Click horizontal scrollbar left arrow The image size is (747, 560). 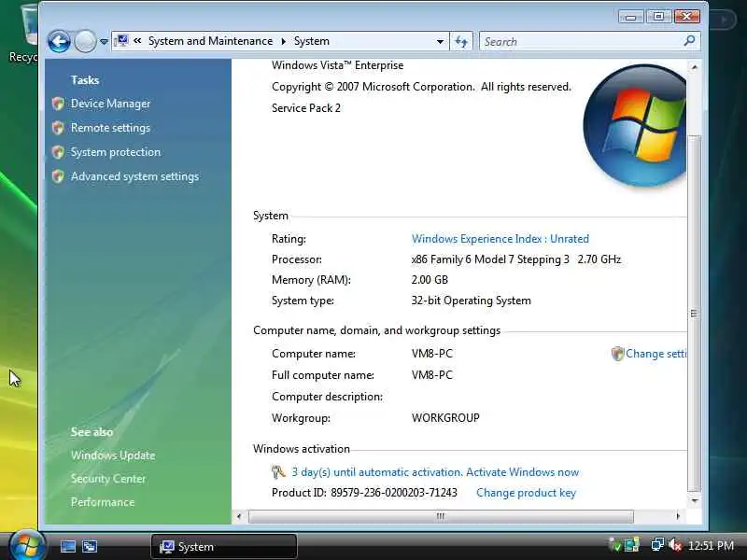(x=239, y=516)
